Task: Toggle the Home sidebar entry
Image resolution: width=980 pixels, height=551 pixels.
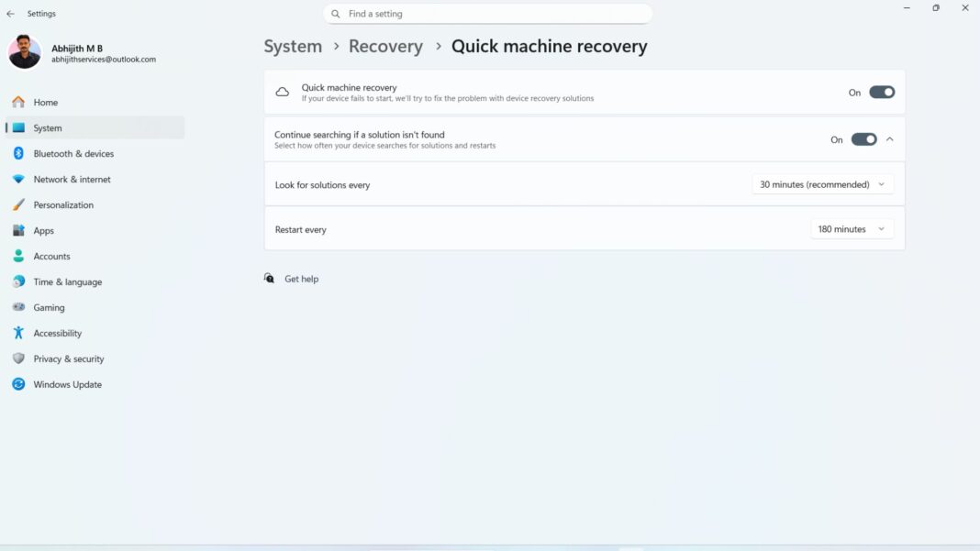Action: click(x=44, y=102)
